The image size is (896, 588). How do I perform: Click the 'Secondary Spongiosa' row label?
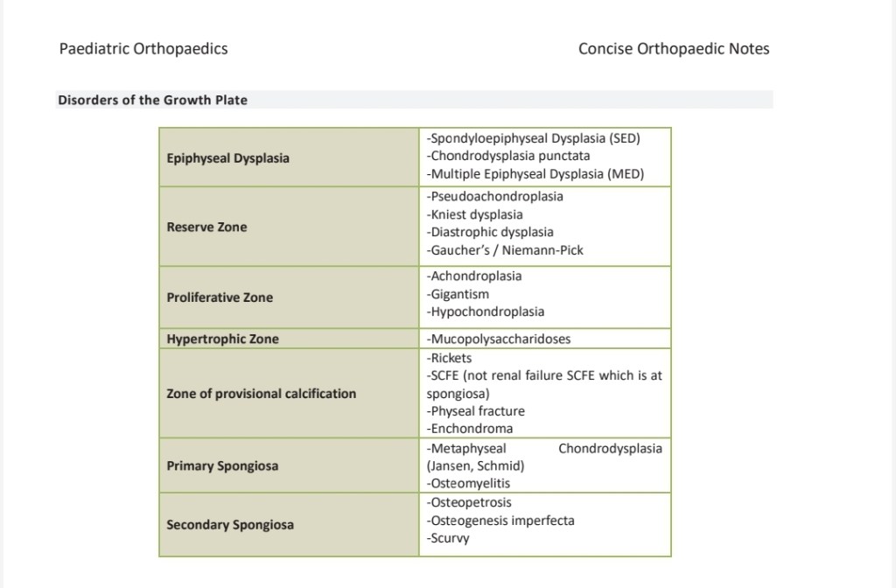(x=230, y=525)
